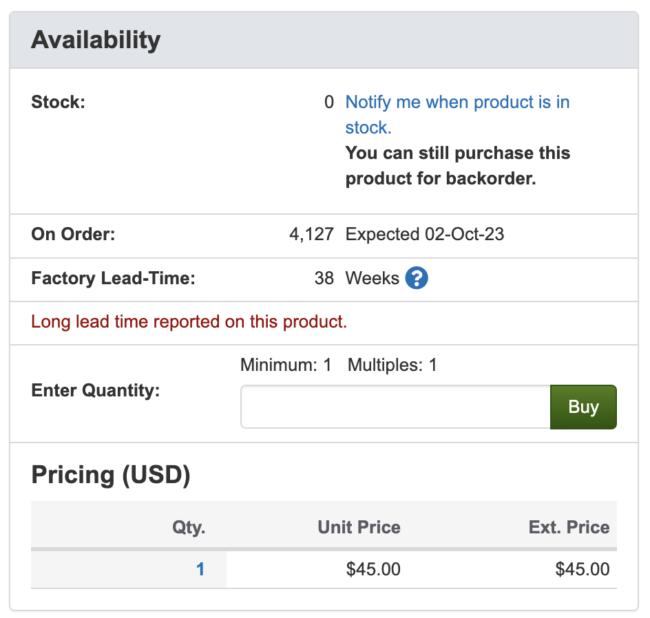
Task: Click the Qty. column header
Action: (188, 527)
